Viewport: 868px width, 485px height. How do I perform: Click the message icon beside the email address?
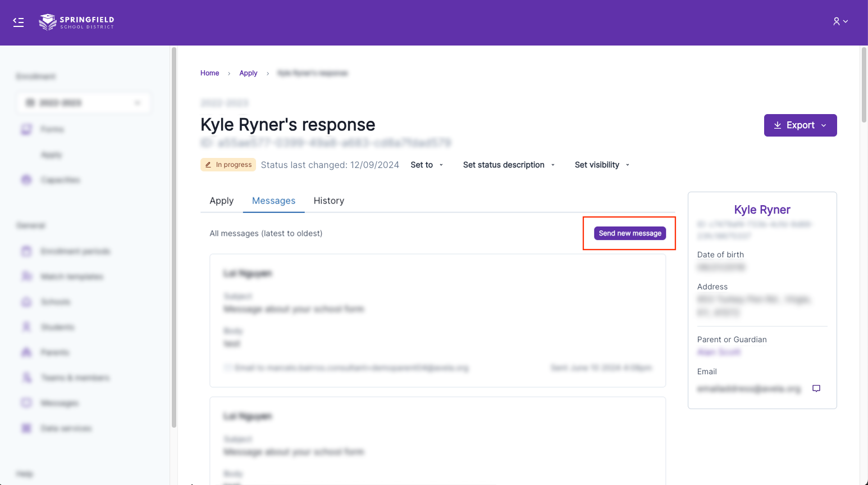click(x=816, y=388)
